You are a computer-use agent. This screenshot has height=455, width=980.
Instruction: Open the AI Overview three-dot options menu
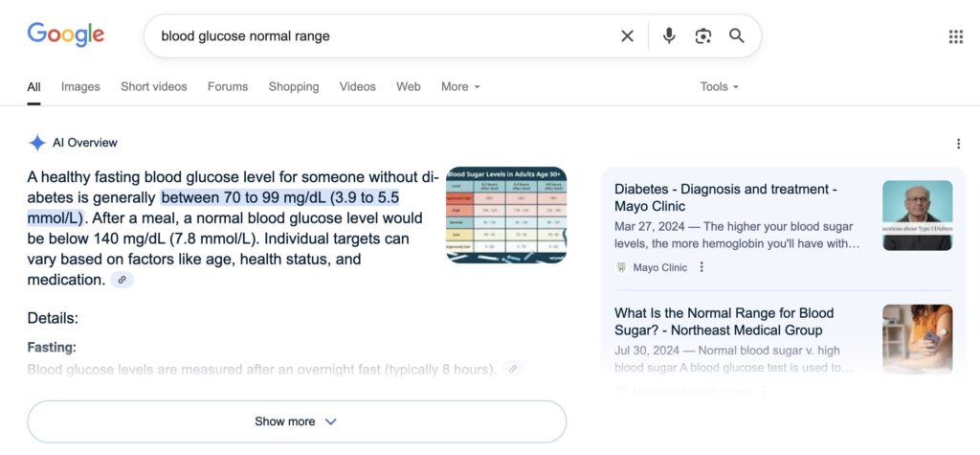pyautogui.click(x=958, y=144)
